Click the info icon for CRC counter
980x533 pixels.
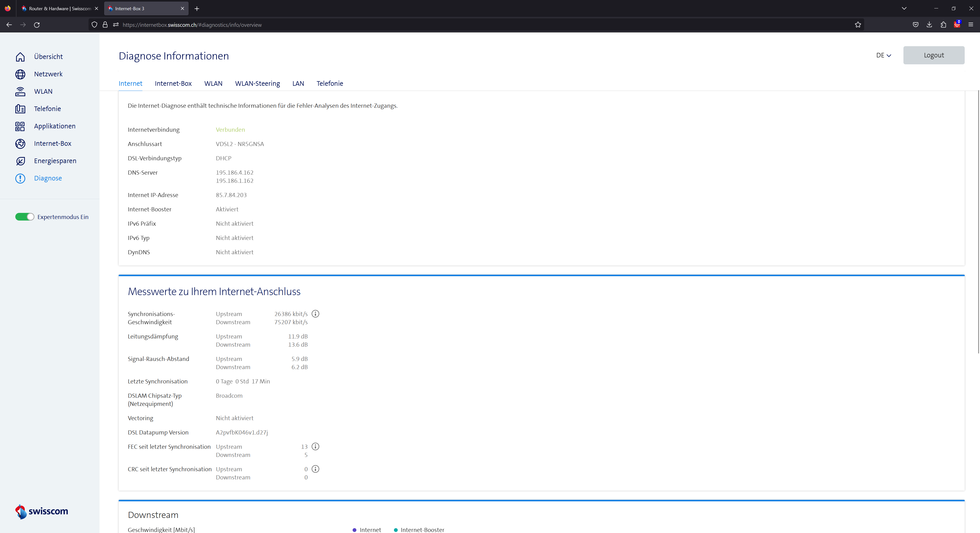tap(315, 469)
